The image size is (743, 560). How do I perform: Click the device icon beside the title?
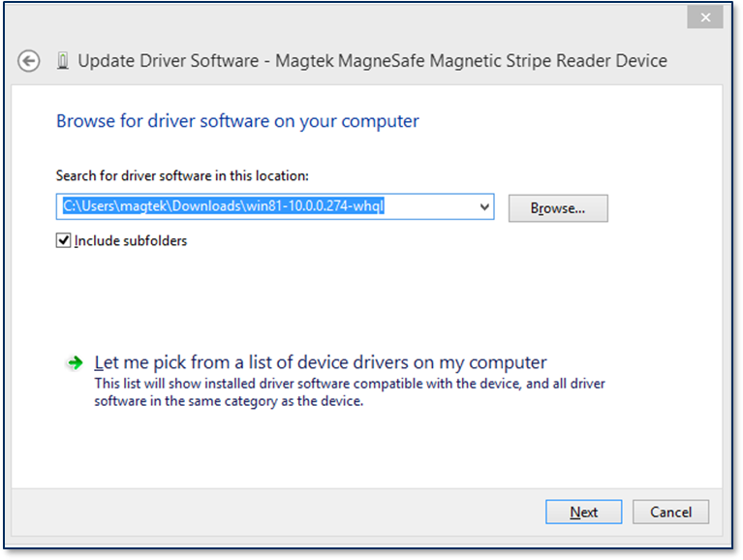pos(63,61)
